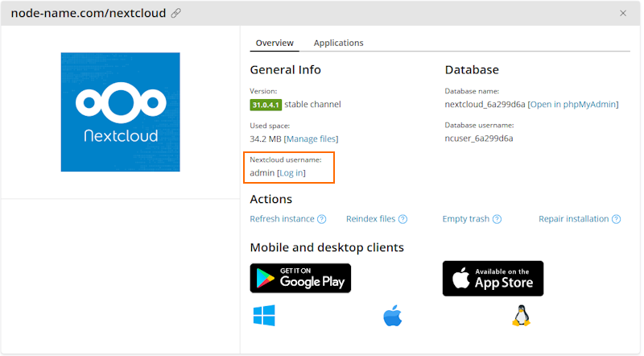
Task: Click the Nextcloud logo image
Action: point(120,112)
